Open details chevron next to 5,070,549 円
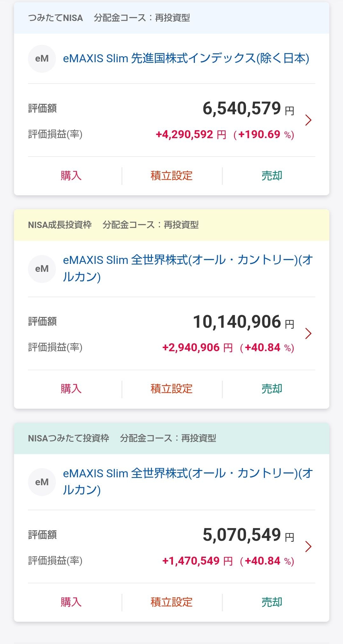This screenshot has width=343, height=644. 308,547
